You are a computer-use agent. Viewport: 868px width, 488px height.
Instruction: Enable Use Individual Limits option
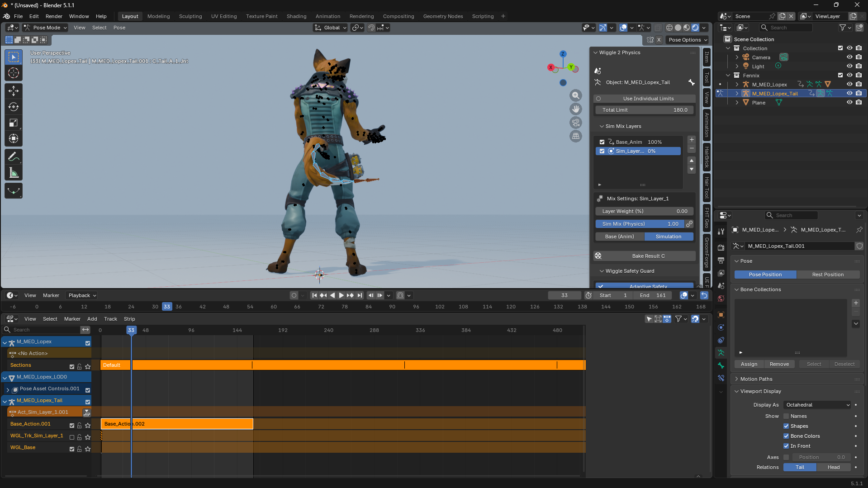(645, 99)
